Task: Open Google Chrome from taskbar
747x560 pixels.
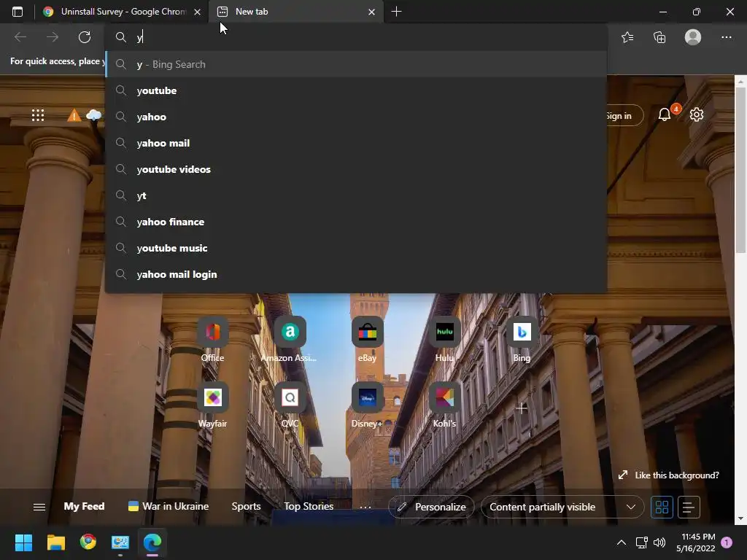Action: point(88,542)
